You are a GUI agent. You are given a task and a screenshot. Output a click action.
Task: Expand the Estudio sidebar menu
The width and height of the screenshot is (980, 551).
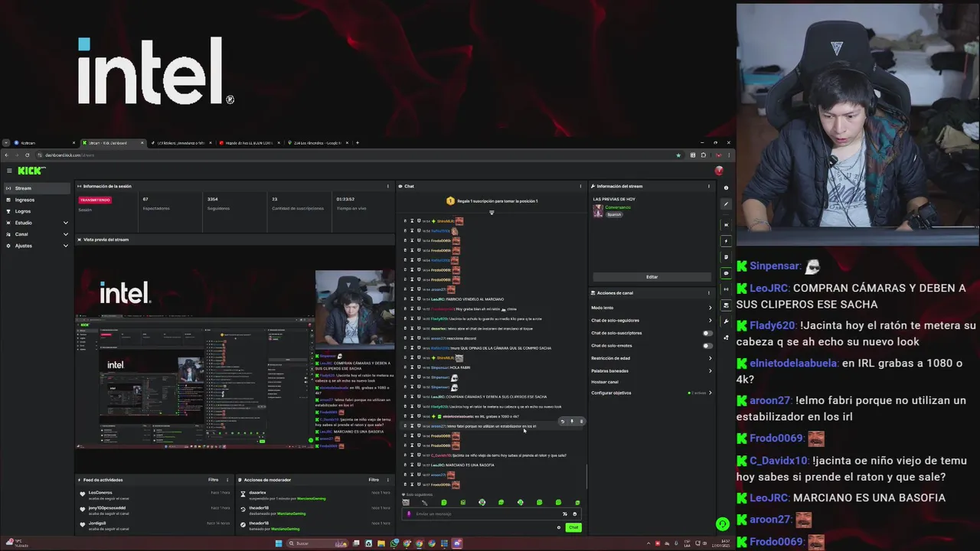(37, 223)
